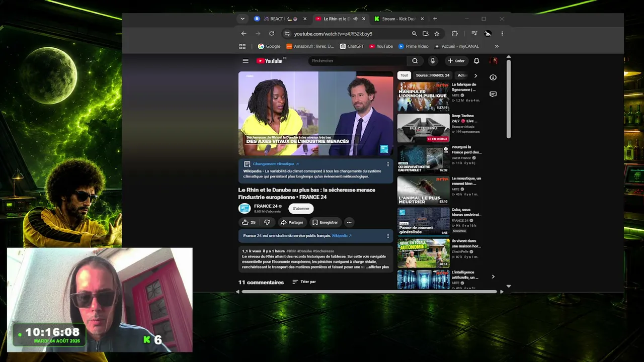Click the browser address bar URL
The height and width of the screenshot is (362, 644).
pyautogui.click(x=333, y=34)
